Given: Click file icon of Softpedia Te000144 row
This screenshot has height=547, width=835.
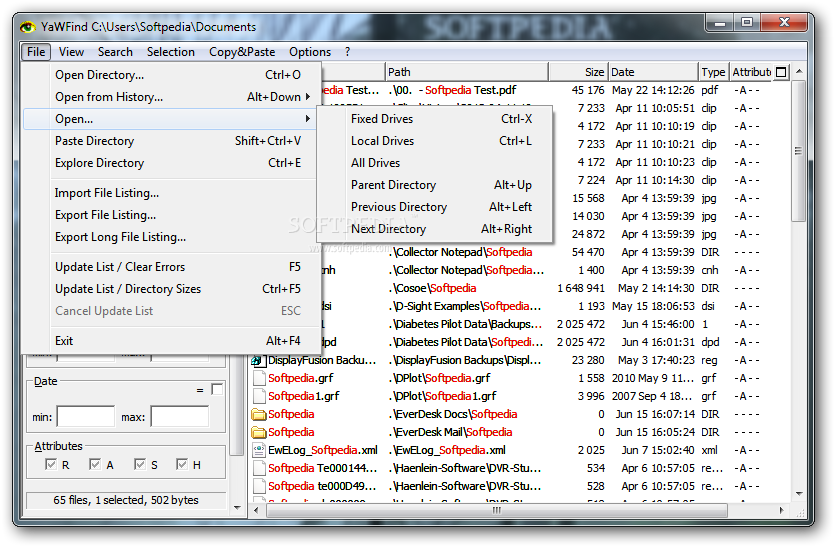Looking at the screenshot, I should (259, 469).
